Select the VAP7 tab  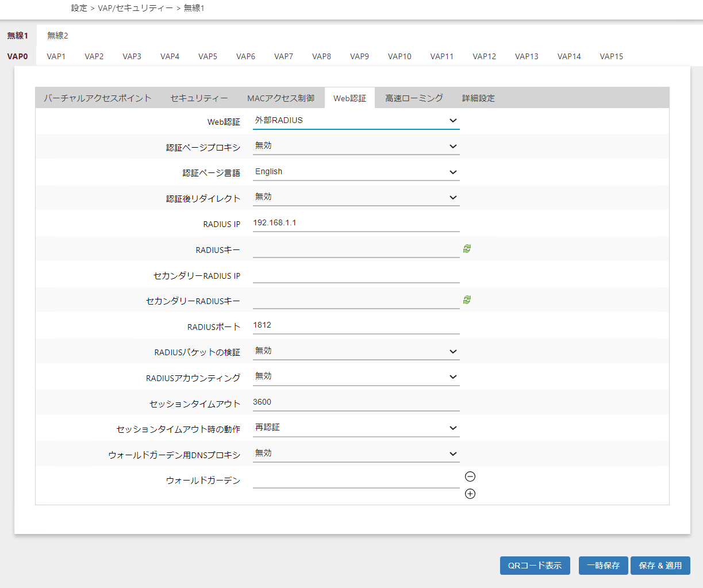(x=284, y=56)
